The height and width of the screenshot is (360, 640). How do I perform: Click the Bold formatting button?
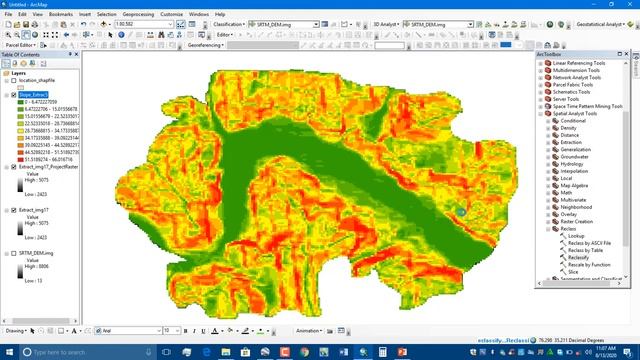[186, 331]
